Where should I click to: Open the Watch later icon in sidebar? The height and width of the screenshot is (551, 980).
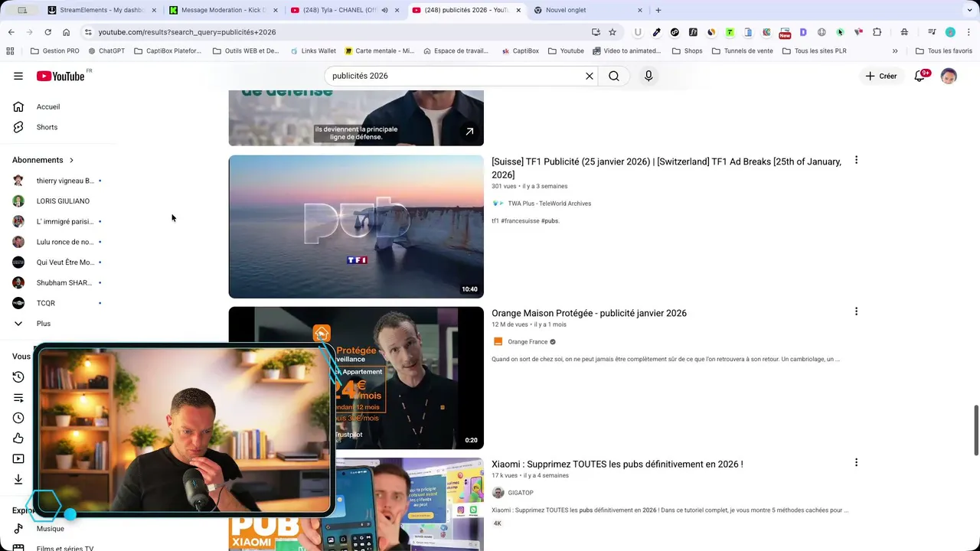tap(18, 418)
